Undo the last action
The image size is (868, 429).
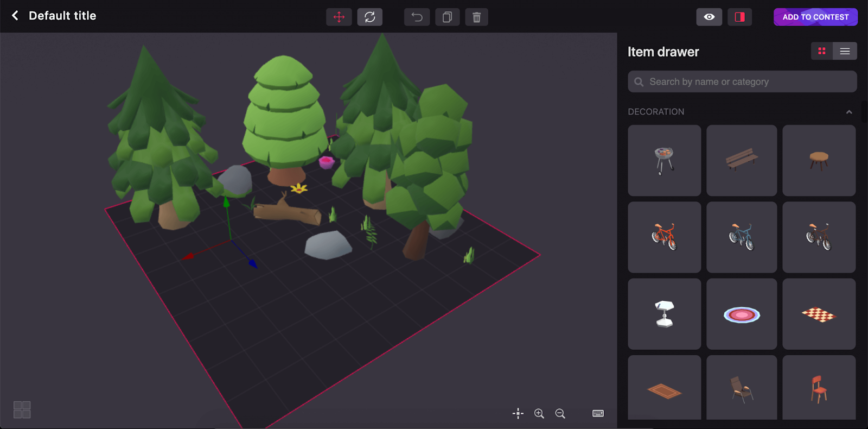pyautogui.click(x=417, y=17)
